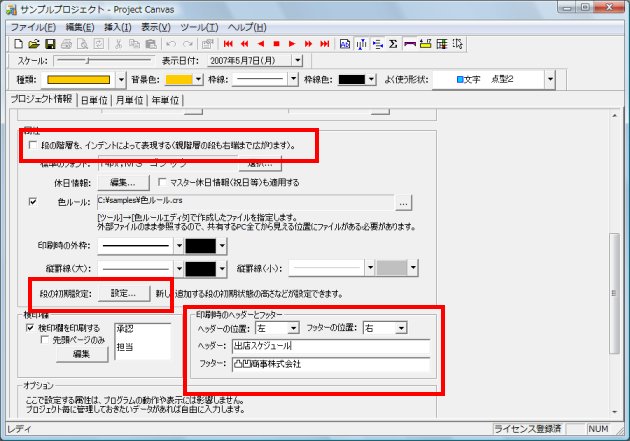This screenshot has height=441, width=630.
Task: Open the ヘッダーの位置 dropdown
Action: click(x=293, y=328)
